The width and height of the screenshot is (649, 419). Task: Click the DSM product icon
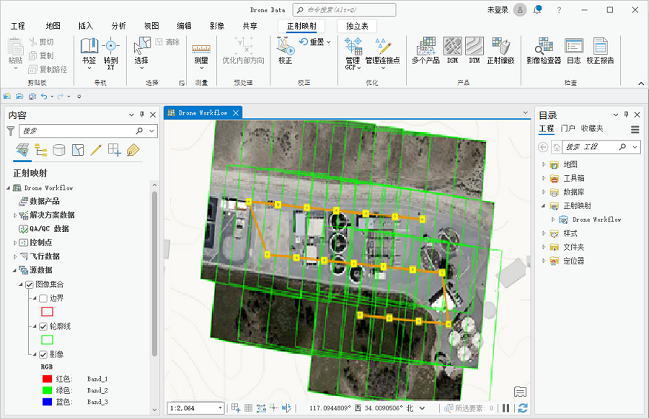[x=452, y=48]
